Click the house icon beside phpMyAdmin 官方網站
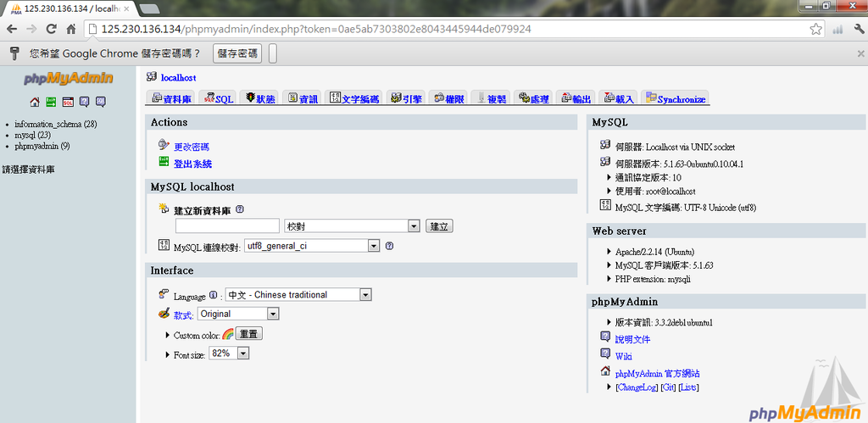 [x=605, y=371]
